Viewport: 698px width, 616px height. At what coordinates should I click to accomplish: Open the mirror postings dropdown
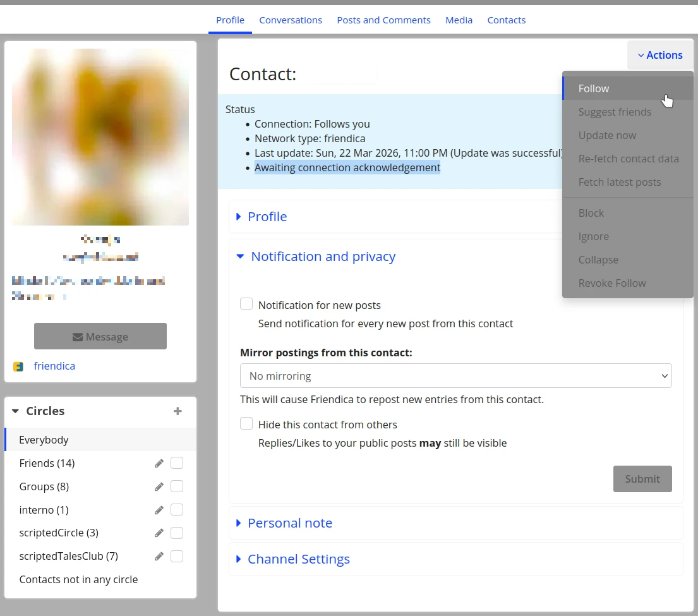[x=455, y=376]
